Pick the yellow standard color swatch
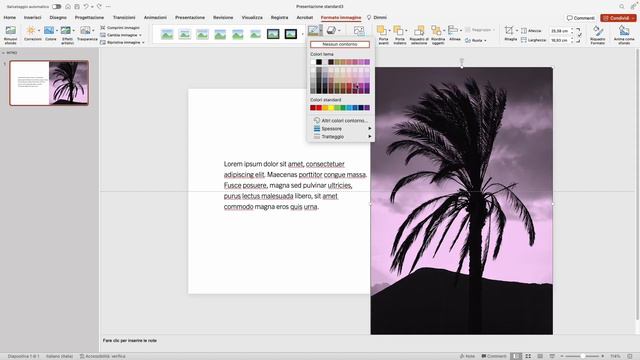This screenshot has height=360, width=640. [331, 108]
